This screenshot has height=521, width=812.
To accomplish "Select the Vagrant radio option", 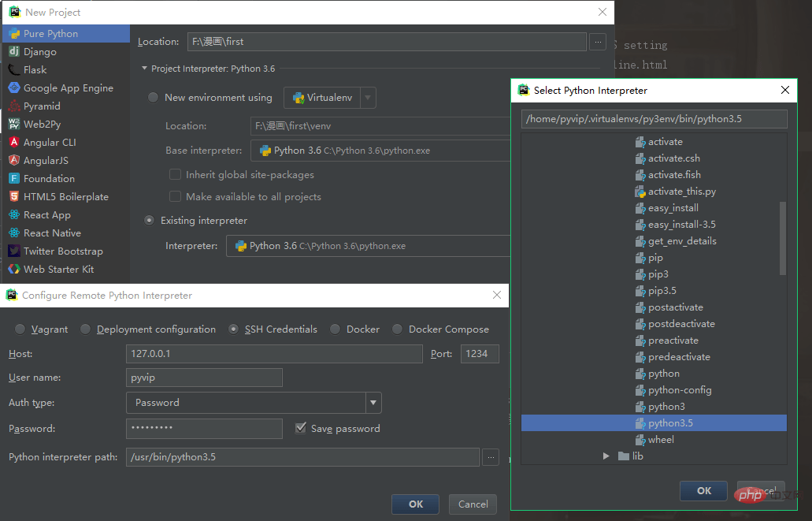I will coord(20,329).
